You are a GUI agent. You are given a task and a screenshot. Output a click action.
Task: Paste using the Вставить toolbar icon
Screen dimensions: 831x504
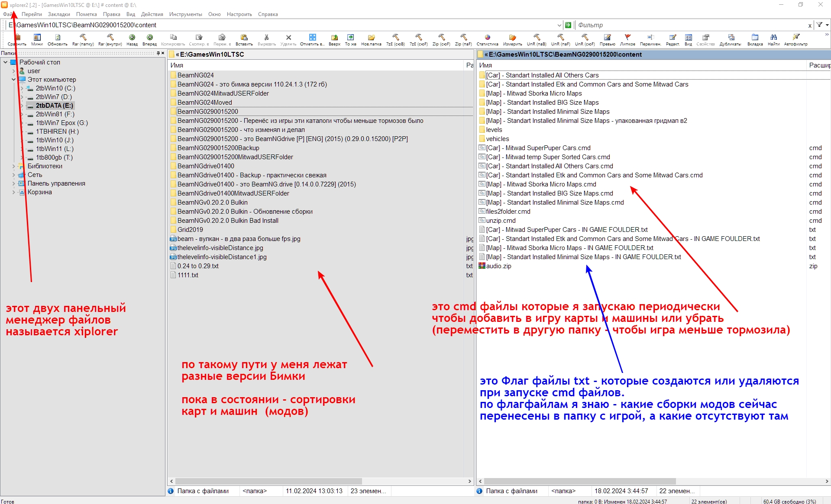click(x=244, y=39)
